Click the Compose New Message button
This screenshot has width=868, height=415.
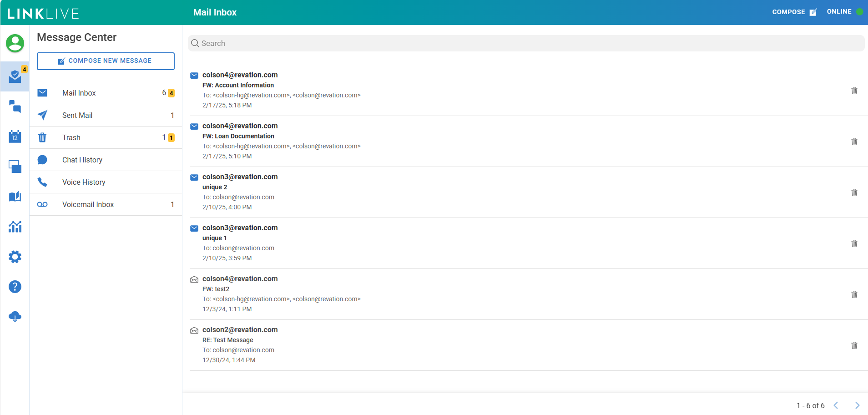[106, 61]
